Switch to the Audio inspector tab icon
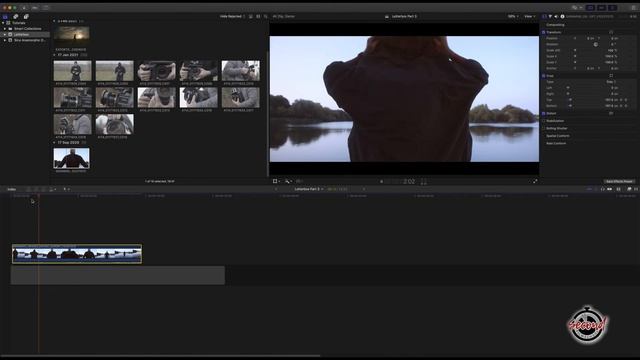The image size is (640, 360). tap(556, 16)
